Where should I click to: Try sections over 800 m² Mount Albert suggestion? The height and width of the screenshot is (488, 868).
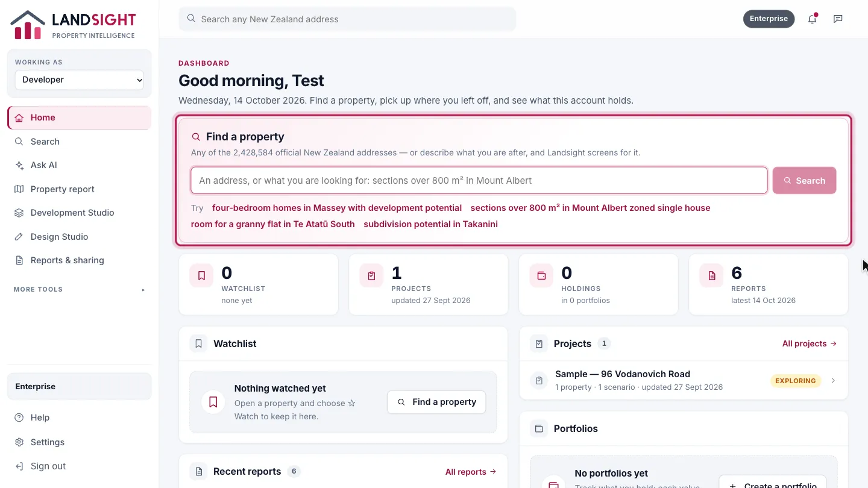pyautogui.click(x=590, y=208)
